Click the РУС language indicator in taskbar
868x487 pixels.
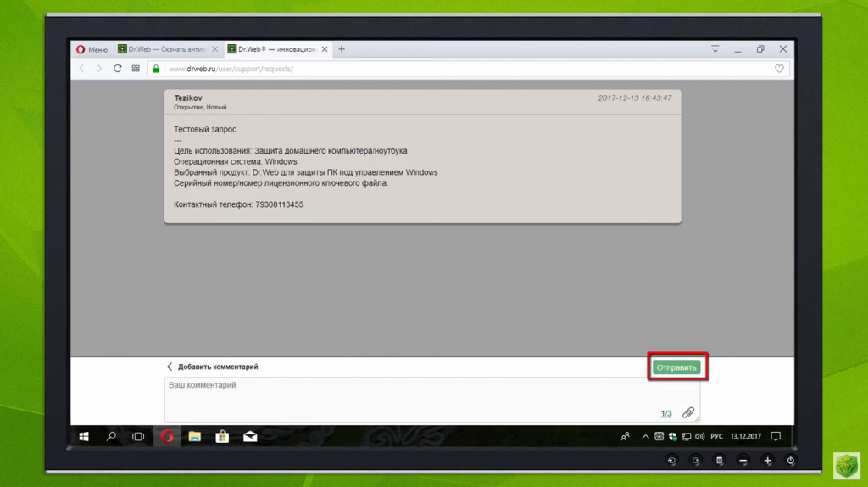tap(716, 437)
